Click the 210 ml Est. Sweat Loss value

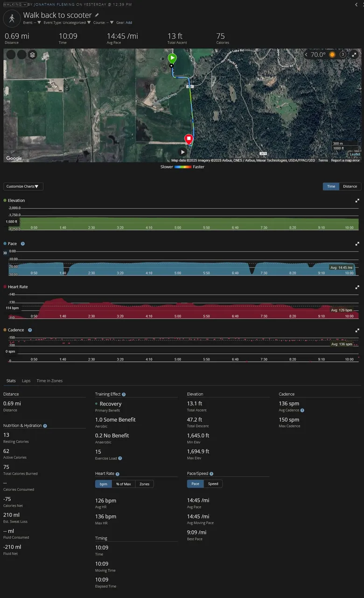[12, 515]
